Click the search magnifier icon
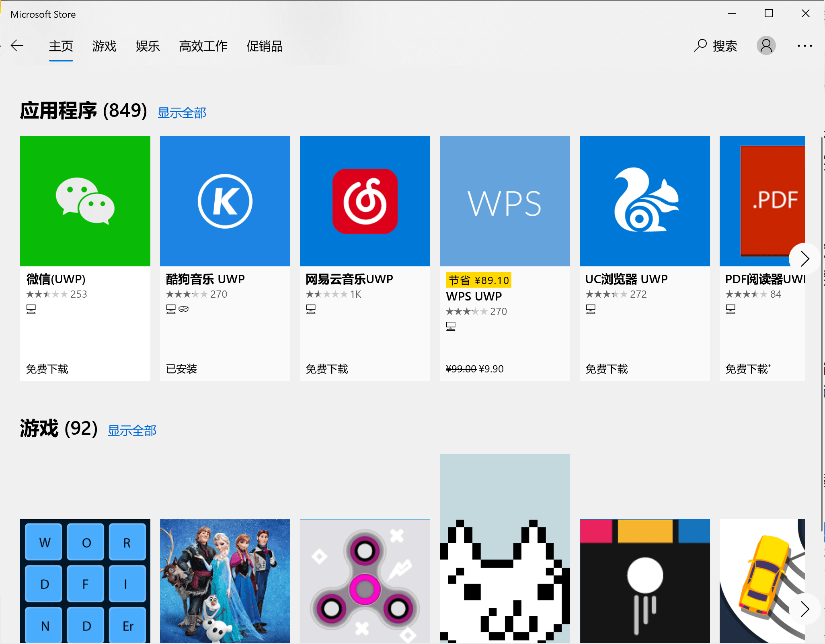Image resolution: width=825 pixels, height=644 pixels. (x=700, y=46)
